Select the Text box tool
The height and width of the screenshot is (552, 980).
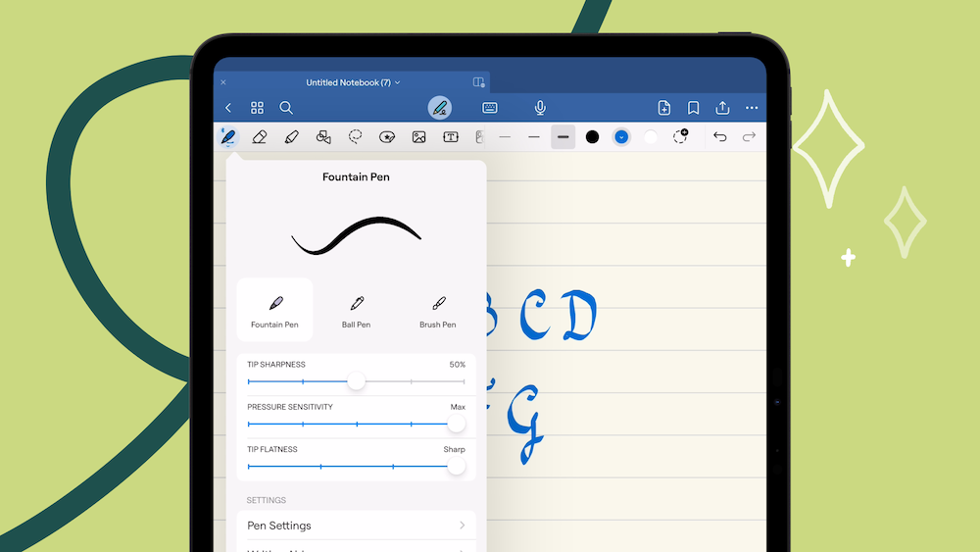(x=451, y=137)
